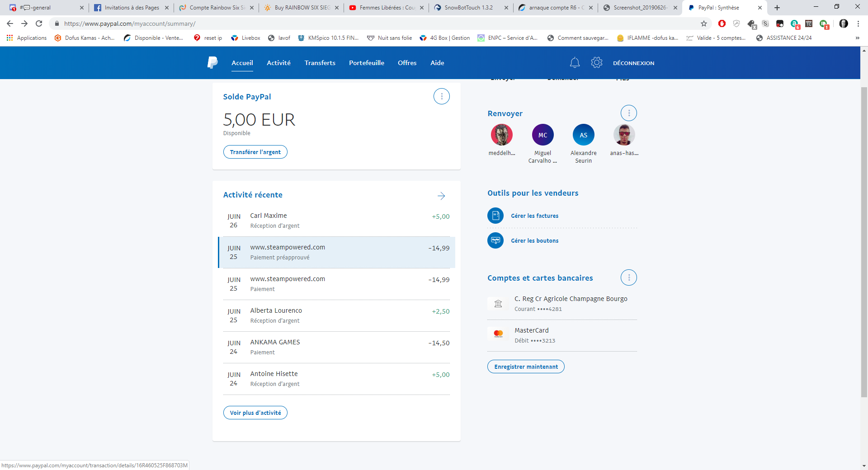Click the PayPal logo in the header
Image resolution: width=868 pixels, height=470 pixels.
pyautogui.click(x=212, y=62)
